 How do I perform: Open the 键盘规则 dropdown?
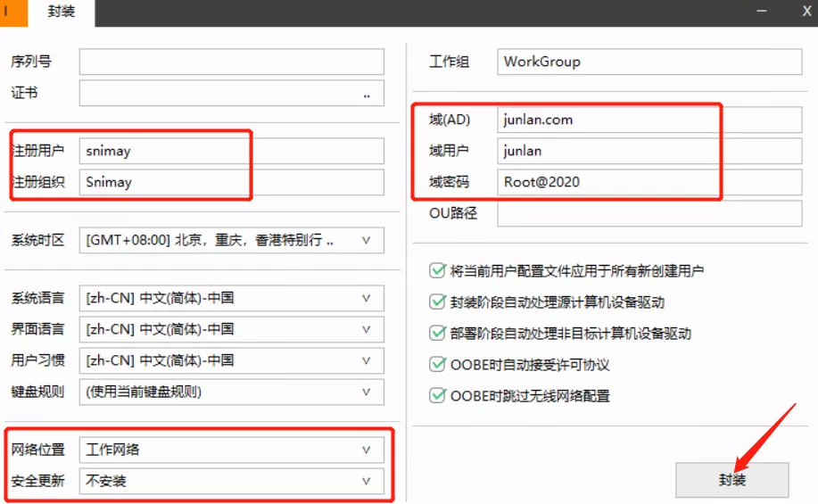point(366,392)
